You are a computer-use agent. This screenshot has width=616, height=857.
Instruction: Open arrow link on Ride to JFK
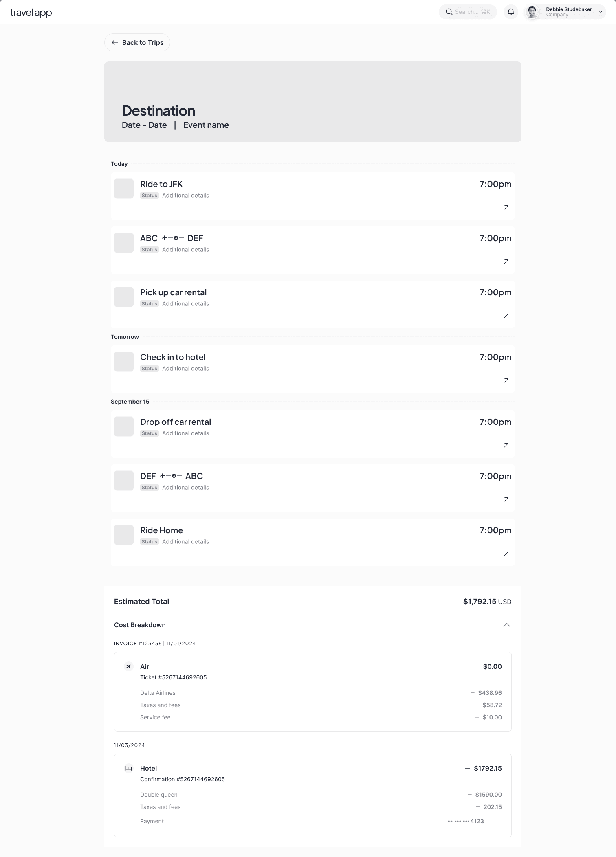506,208
